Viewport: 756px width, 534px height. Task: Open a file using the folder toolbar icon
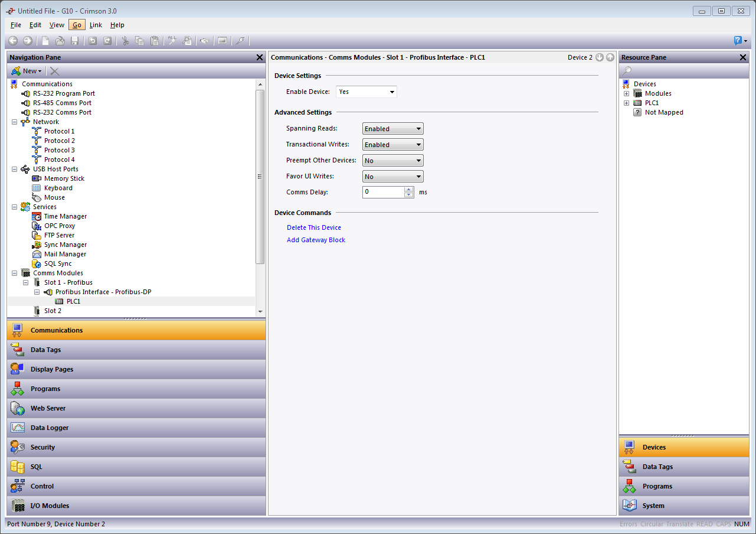pos(60,41)
